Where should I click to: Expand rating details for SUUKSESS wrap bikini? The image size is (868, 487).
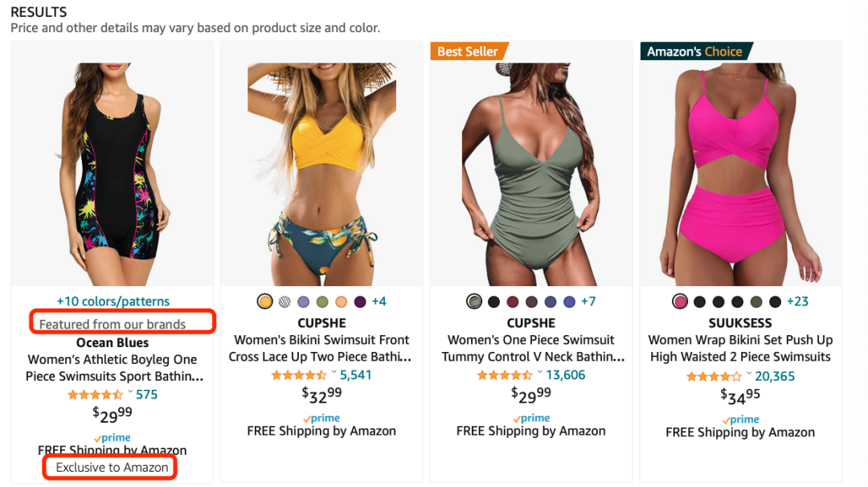[x=749, y=375]
